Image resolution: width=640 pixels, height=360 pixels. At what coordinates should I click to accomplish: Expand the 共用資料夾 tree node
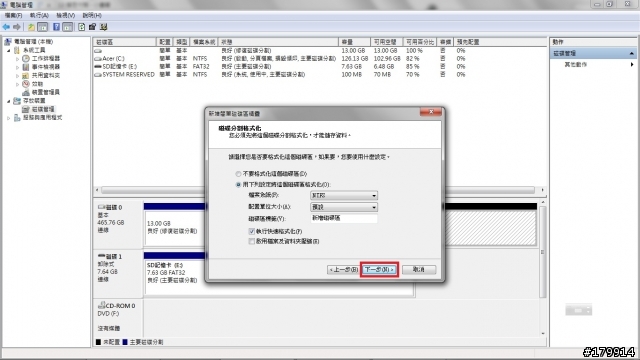coord(18,76)
